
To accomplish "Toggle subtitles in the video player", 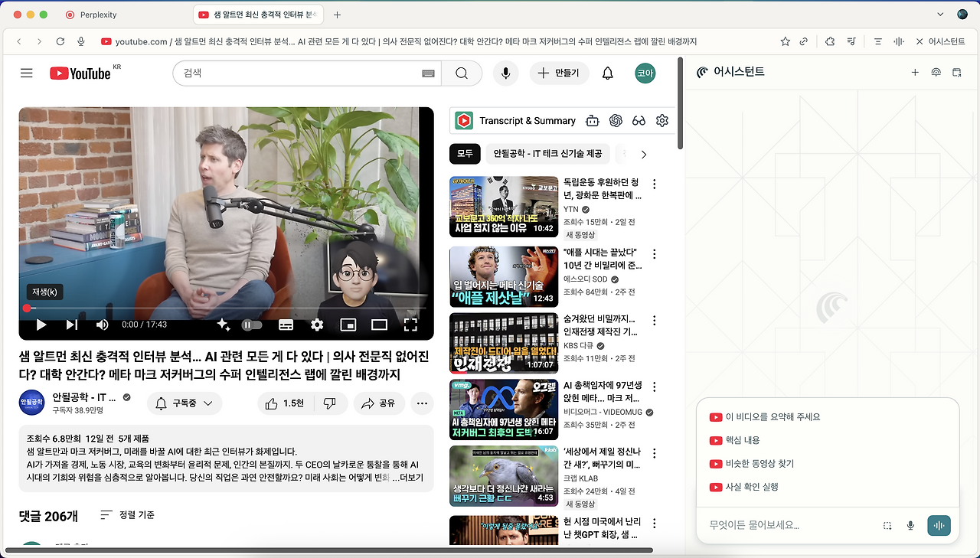I will [x=286, y=325].
